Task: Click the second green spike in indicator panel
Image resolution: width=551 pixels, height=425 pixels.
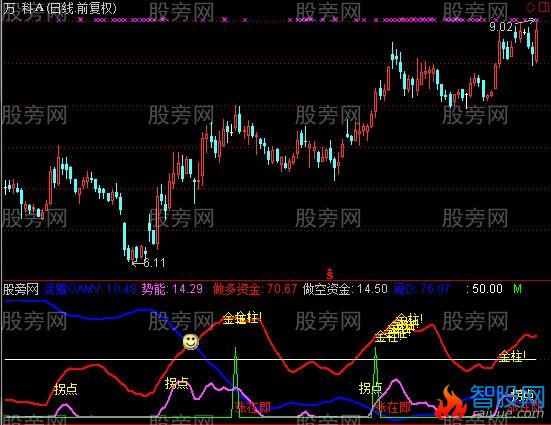Action: point(376,381)
